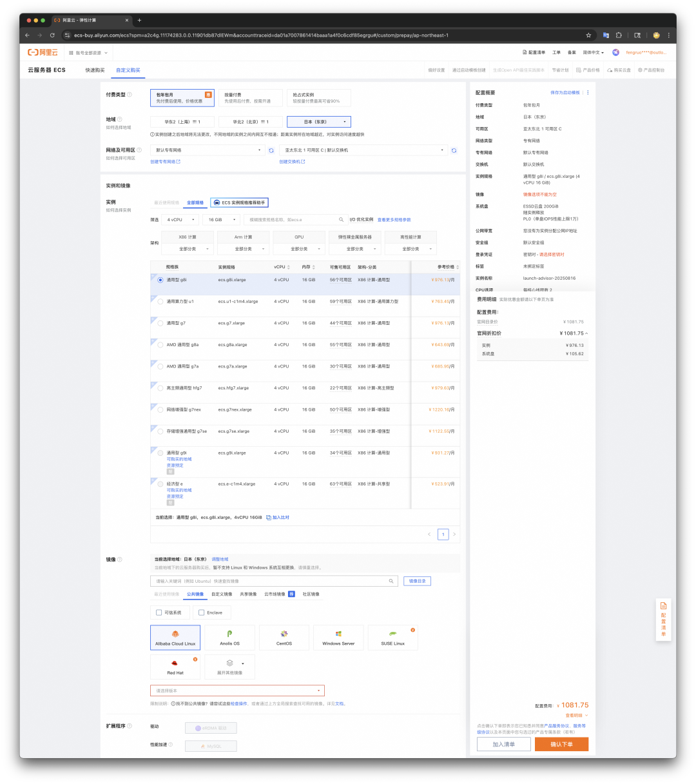
Task: Sort the table by vCPU column arrows
Action: [289, 267]
